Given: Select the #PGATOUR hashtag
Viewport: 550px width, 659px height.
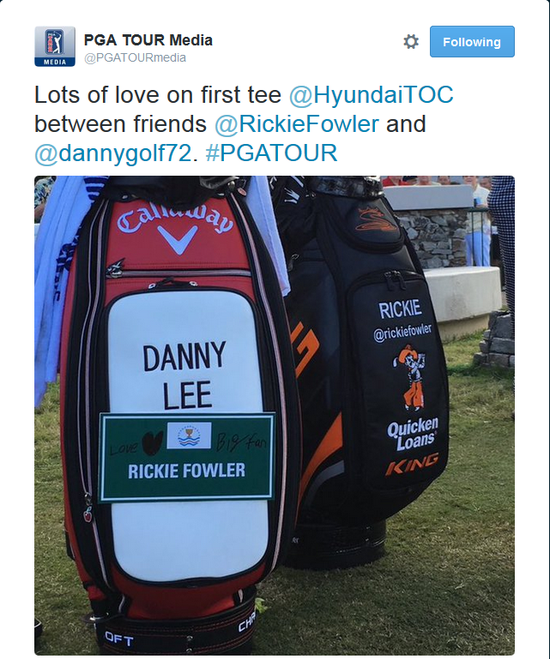Looking at the screenshot, I should tap(271, 153).
